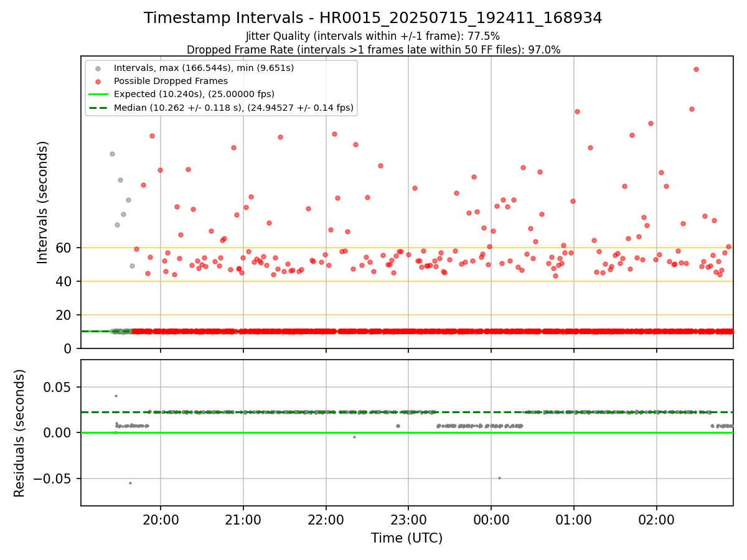This screenshot has width=747, height=560.
Task: Click legend entry 'Possible Dropped Frames'
Action: [171, 81]
